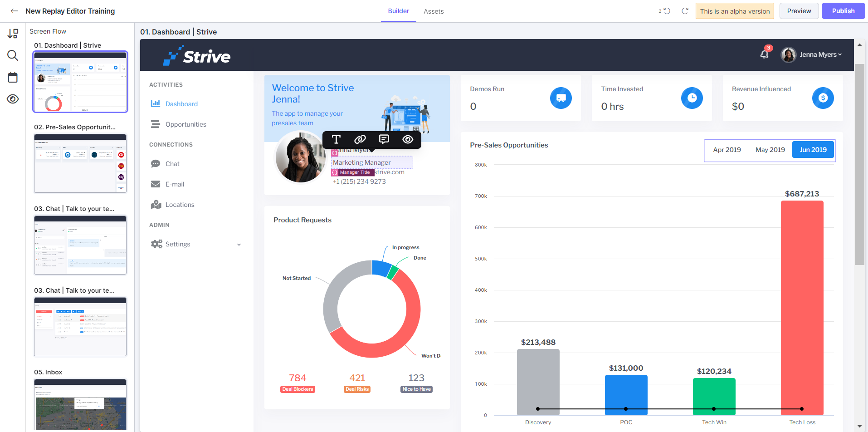
Task: Add a comment tooltip from floating toolbar
Action: (384, 139)
